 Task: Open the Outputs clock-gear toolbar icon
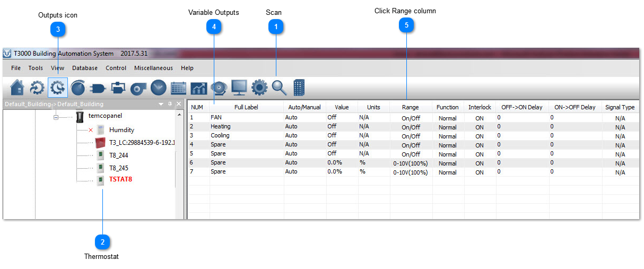[x=58, y=88]
